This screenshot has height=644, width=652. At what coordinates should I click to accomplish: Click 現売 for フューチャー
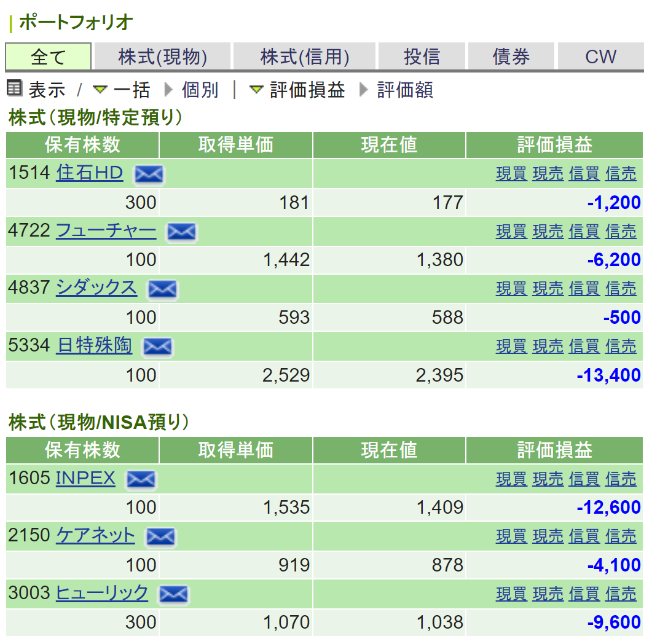[548, 231]
